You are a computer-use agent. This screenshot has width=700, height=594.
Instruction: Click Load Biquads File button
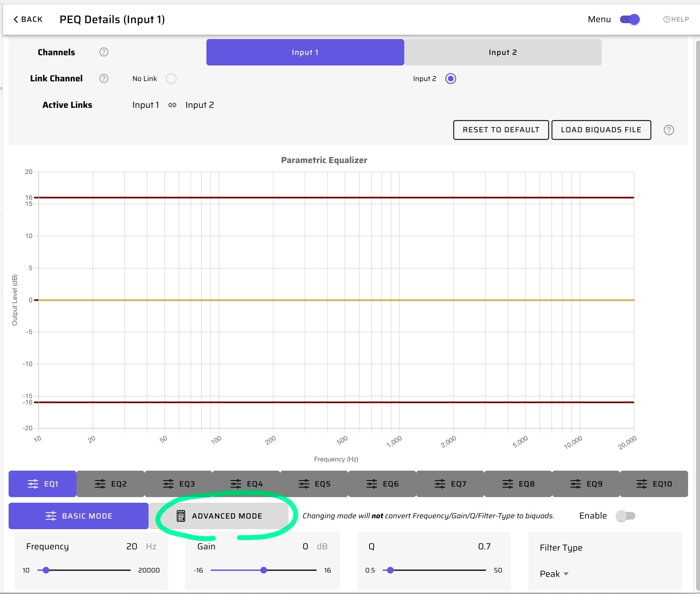[x=601, y=130]
